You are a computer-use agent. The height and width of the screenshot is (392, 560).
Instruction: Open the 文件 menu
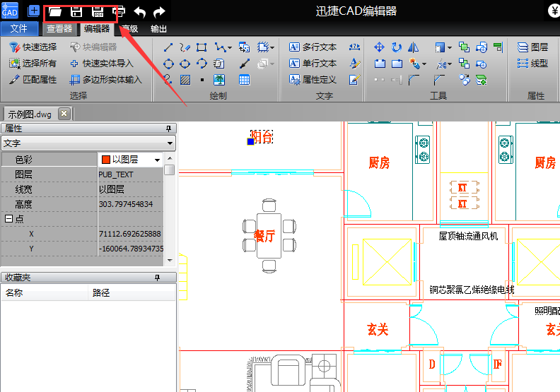[x=19, y=28]
